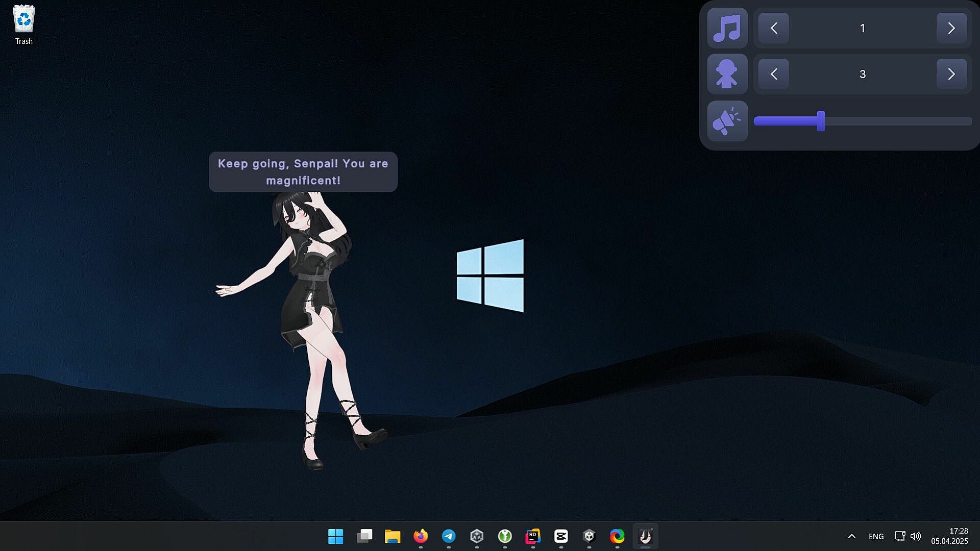Select the previous character model
The image size is (980, 551).
coord(774,74)
